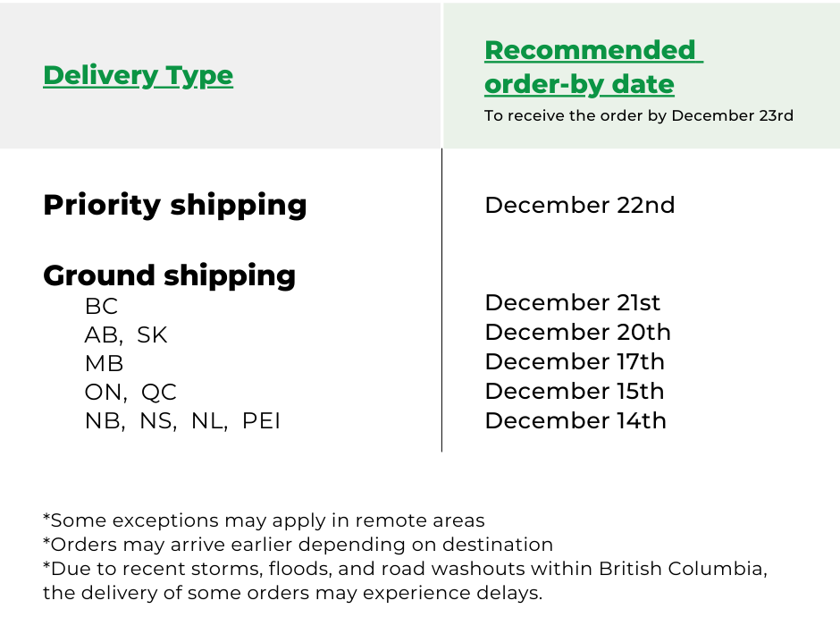
Task: Click the 'may experience delays' footnote line
Action: [x=292, y=592]
